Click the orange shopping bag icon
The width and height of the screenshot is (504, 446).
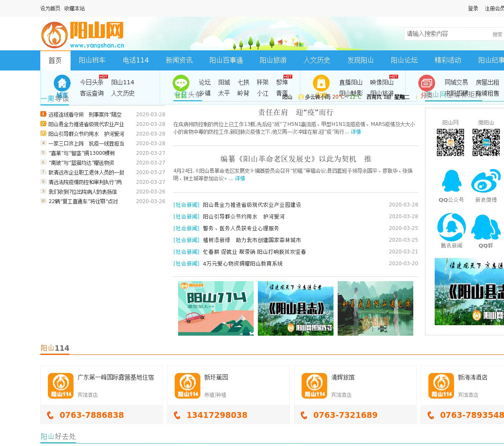(321, 83)
